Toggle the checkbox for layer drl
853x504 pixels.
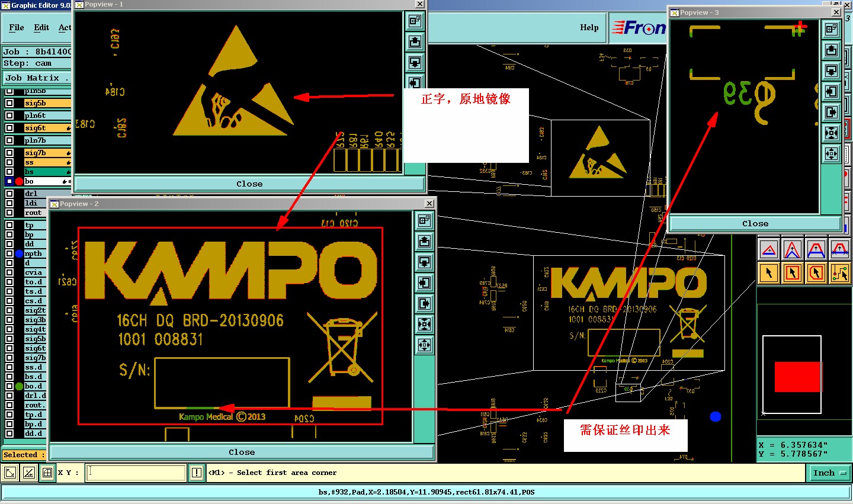pos(9,194)
